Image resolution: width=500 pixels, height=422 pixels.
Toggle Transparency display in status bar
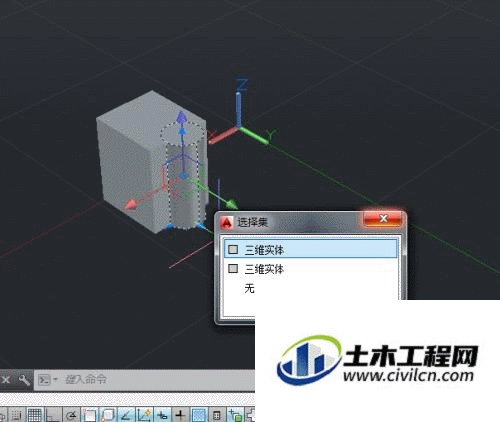coord(199,415)
